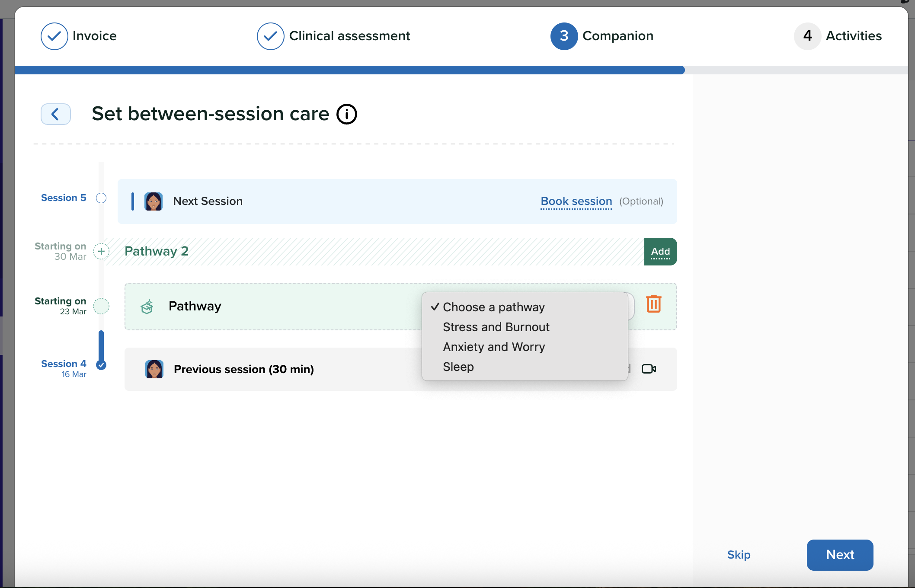The height and width of the screenshot is (588, 915).
Task: Pick Sleep in the pathway list
Action: point(458,367)
